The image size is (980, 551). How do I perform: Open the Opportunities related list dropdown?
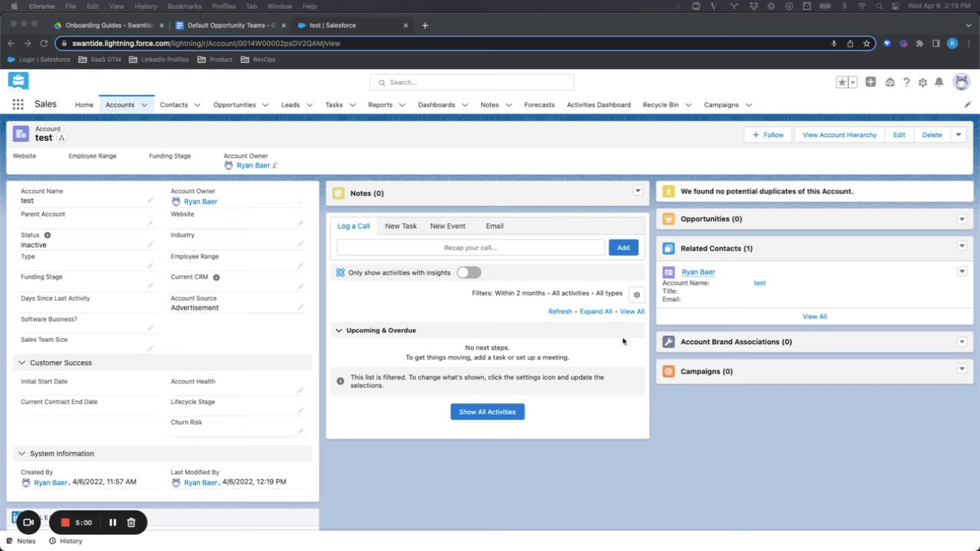962,219
